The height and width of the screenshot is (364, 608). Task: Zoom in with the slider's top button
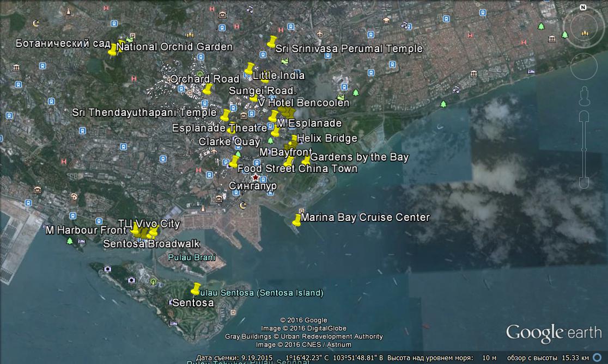[x=584, y=116]
